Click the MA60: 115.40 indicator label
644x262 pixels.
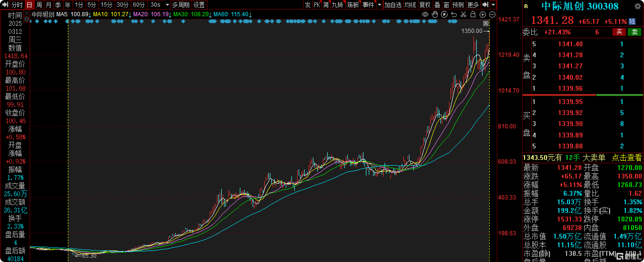pos(232,15)
